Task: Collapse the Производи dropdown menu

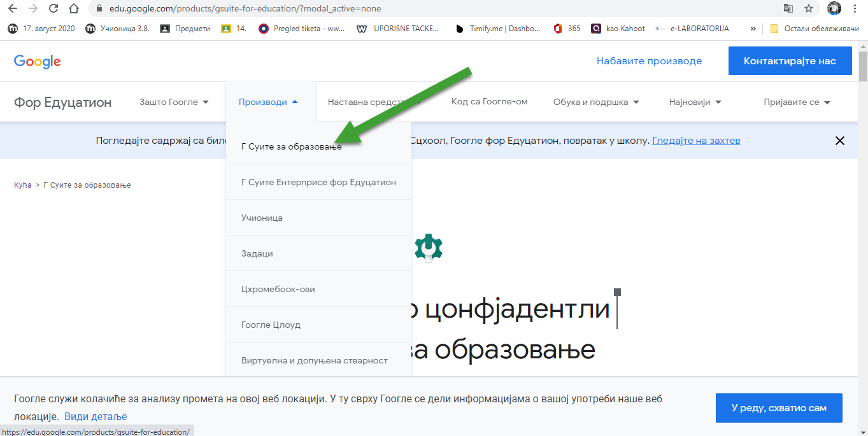Action: point(268,102)
